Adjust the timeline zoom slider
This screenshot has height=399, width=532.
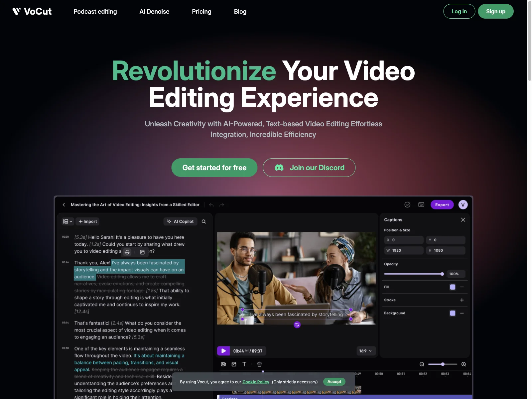tap(443, 364)
